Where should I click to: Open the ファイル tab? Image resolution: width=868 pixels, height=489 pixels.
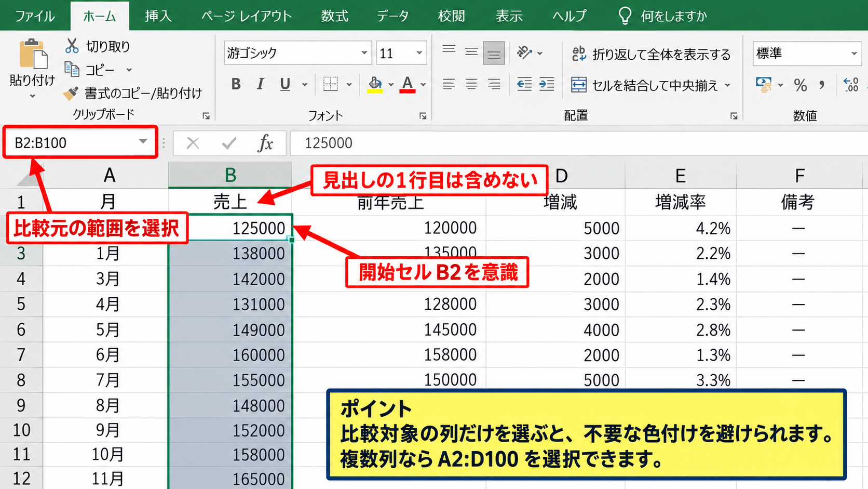point(35,16)
